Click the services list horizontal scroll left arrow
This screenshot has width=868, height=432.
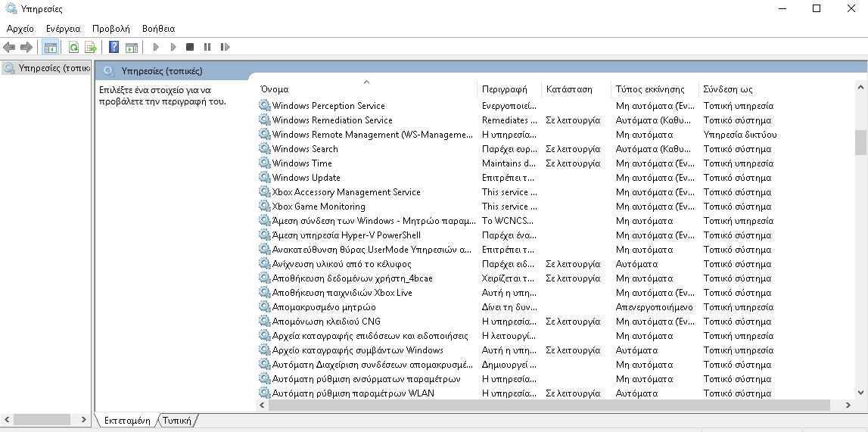click(x=263, y=406)
